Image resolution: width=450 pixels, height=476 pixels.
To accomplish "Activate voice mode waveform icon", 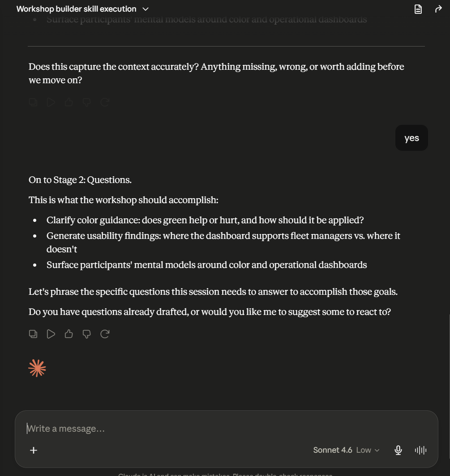I will (420, 450).
